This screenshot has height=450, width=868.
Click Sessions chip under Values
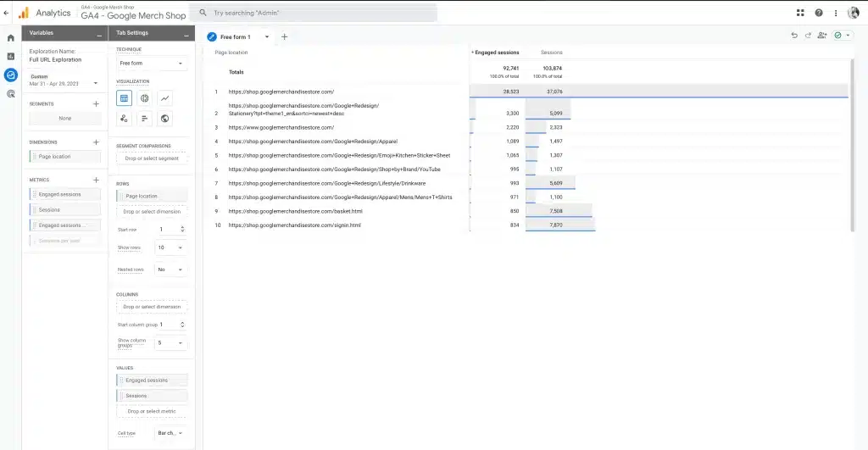152,396
